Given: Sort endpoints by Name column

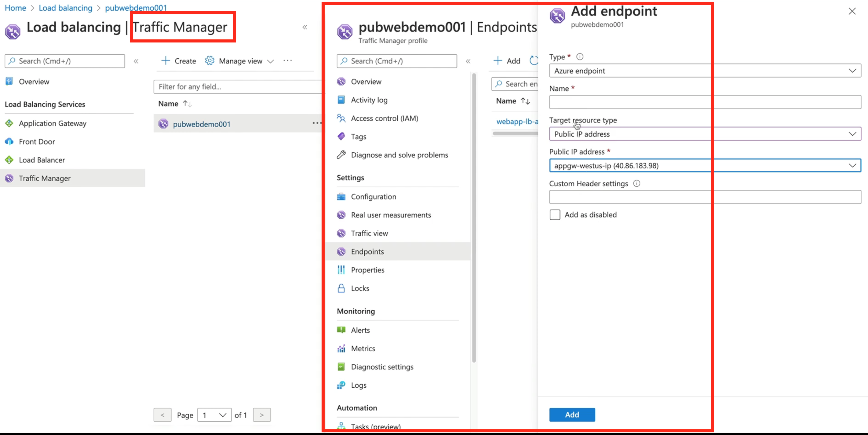Looking at the screenshot, I should click(513, 101).
